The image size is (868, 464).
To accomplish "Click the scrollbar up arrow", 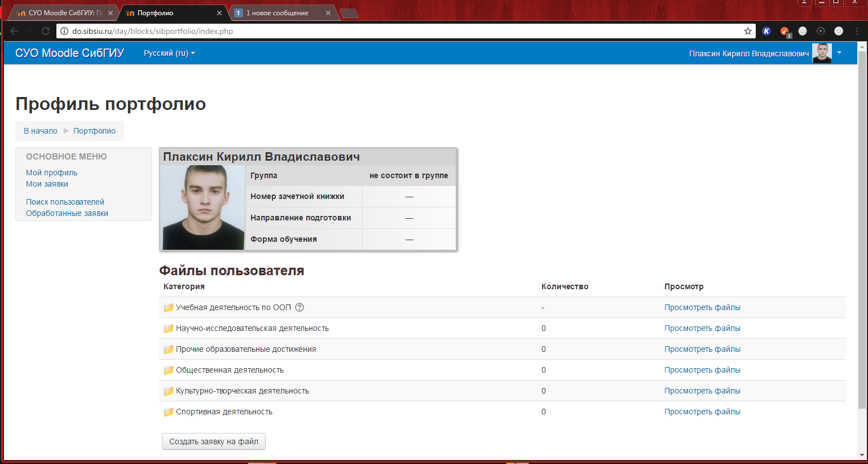I will tap(861, 46).
